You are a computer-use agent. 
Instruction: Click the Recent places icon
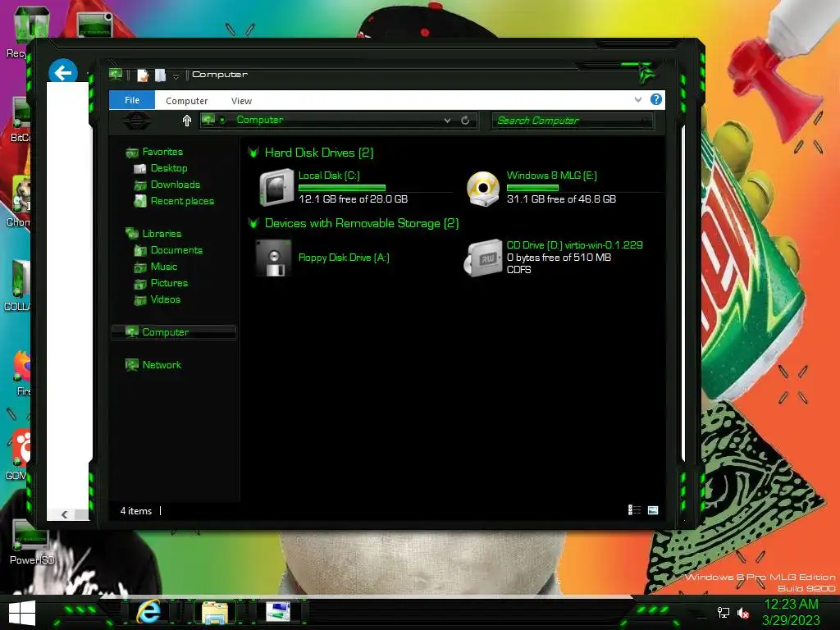[140, 201]
